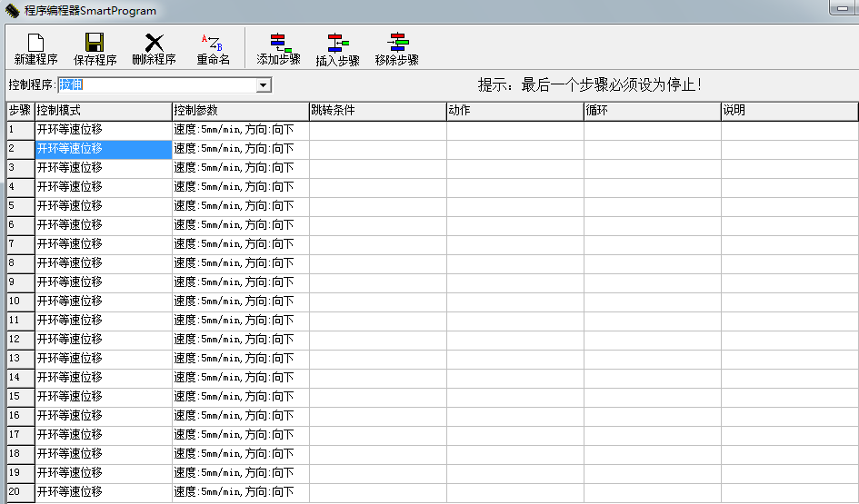
Task: Click empty 动作 cell in step 3
Action: point(514,168)
